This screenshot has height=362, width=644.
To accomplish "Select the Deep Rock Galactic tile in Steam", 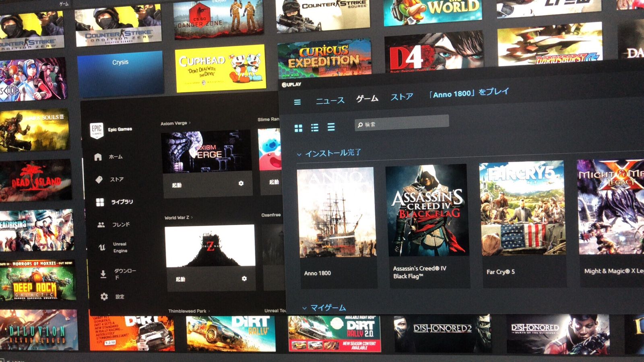I will 38,280.
